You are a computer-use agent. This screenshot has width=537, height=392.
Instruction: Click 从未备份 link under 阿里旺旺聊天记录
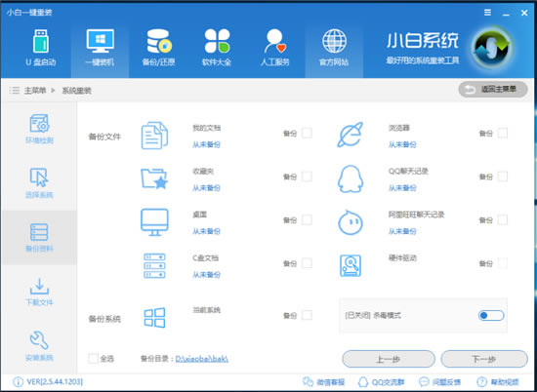(402, 231)
